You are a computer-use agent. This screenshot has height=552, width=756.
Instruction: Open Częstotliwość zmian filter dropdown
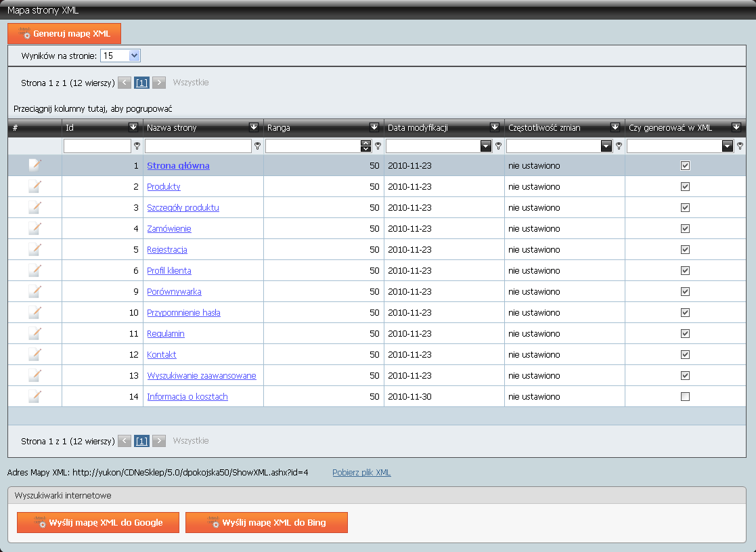606,146
